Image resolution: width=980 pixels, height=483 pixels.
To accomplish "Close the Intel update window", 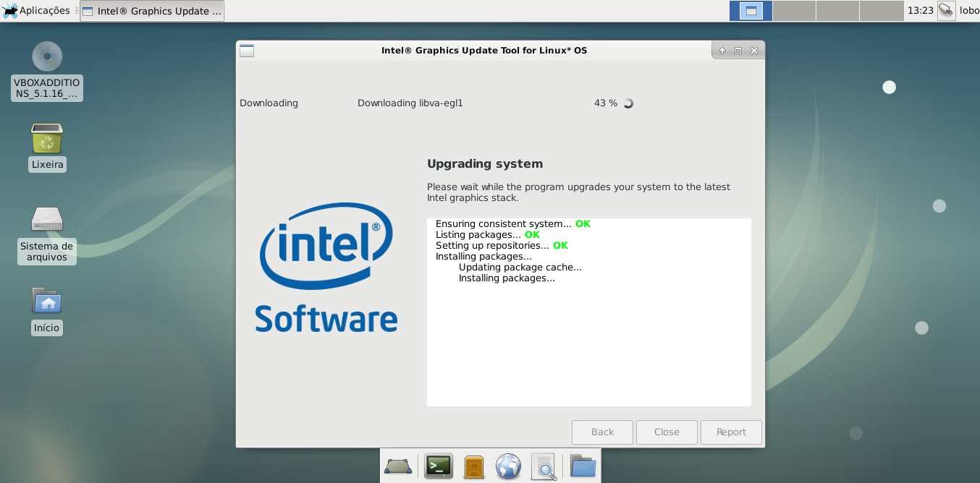I will (754, 51).
